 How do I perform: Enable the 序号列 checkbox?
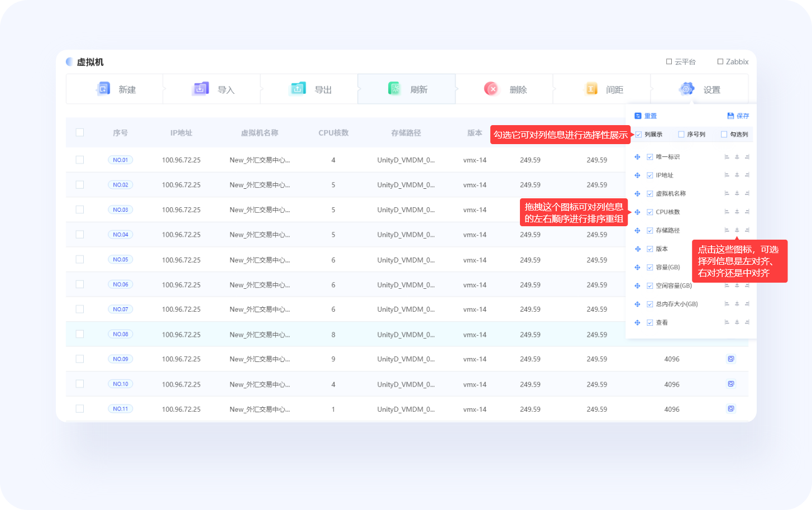coord(681,135)
